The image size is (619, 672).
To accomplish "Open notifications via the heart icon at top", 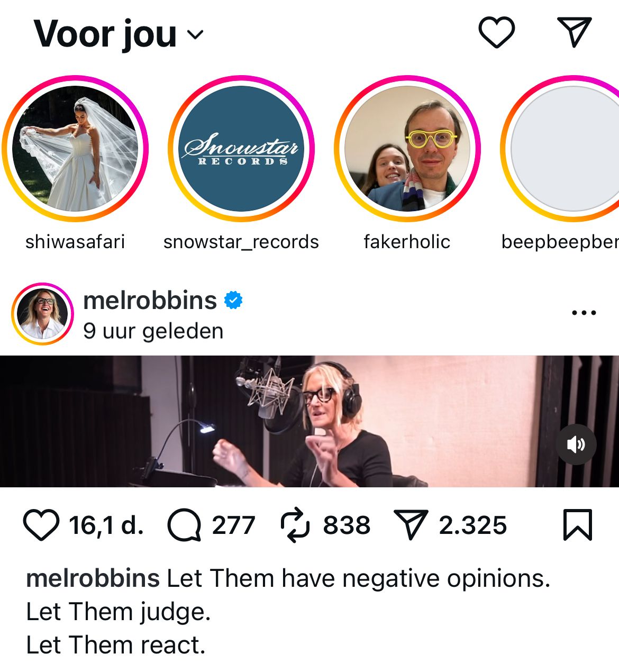I will coord(496,32).
